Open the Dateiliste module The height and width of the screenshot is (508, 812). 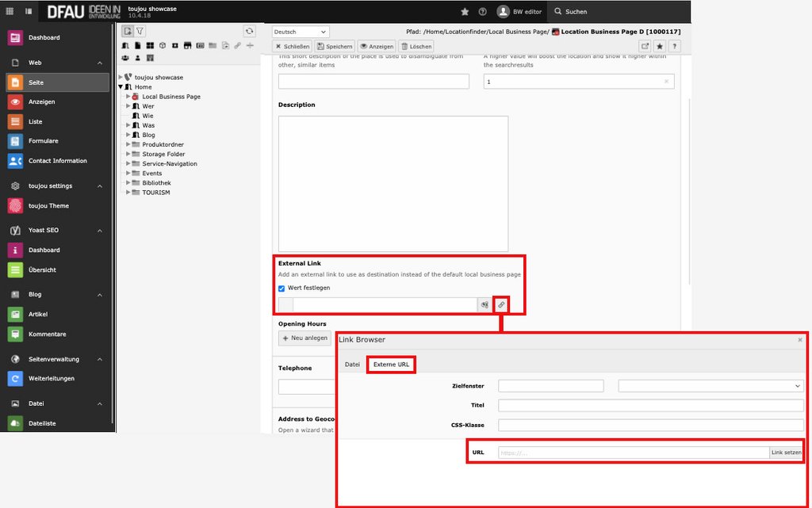pos(42,424)
